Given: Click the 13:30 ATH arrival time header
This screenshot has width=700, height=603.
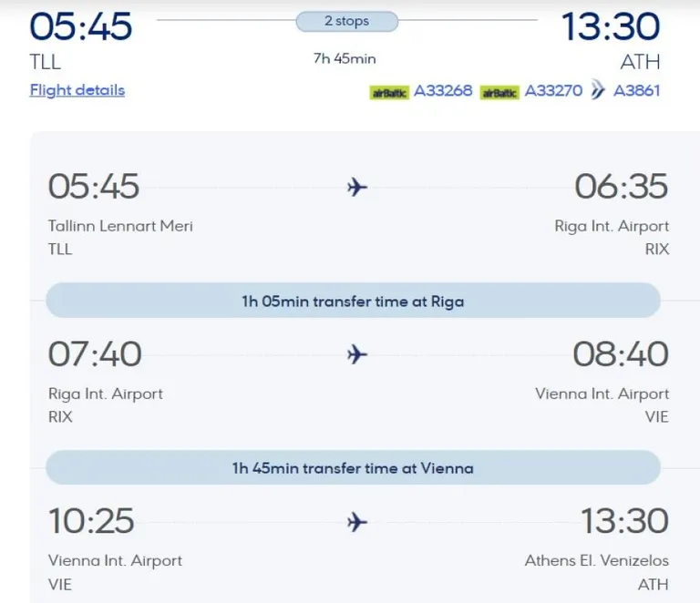Looking at the screenshot, I should pos(611,26).
